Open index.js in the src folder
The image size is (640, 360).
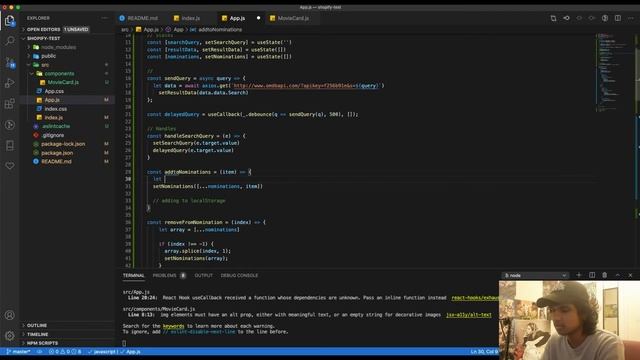pyautogui.click(x=53, y=118)
